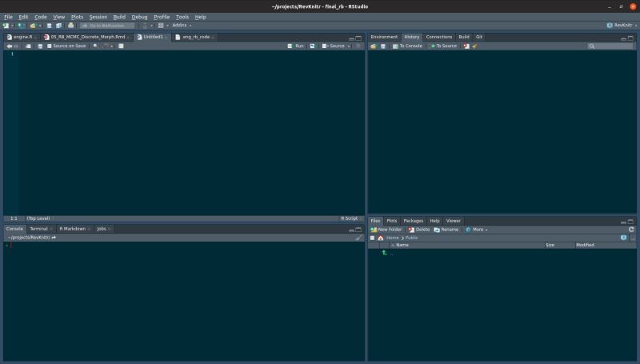The height and width of the screenshot is (364, 640).
Task: Print the current file icon
Action: click(70, 26)
